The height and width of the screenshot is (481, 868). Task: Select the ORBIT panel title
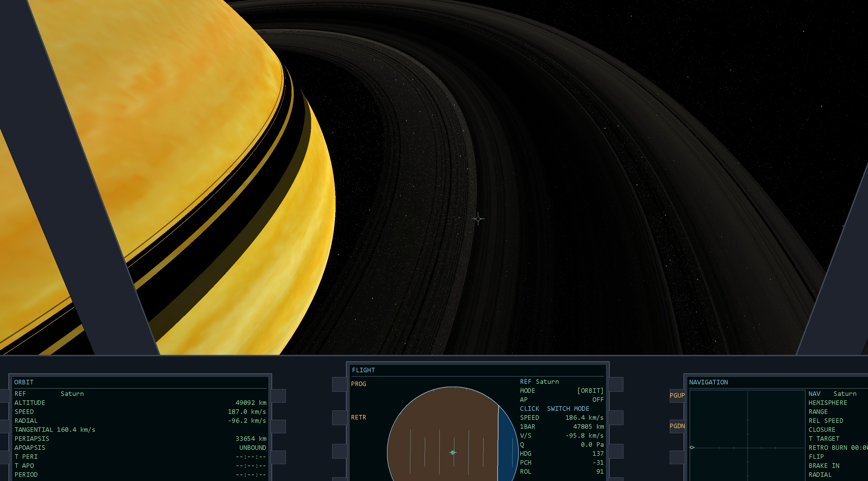coord(24,382)
